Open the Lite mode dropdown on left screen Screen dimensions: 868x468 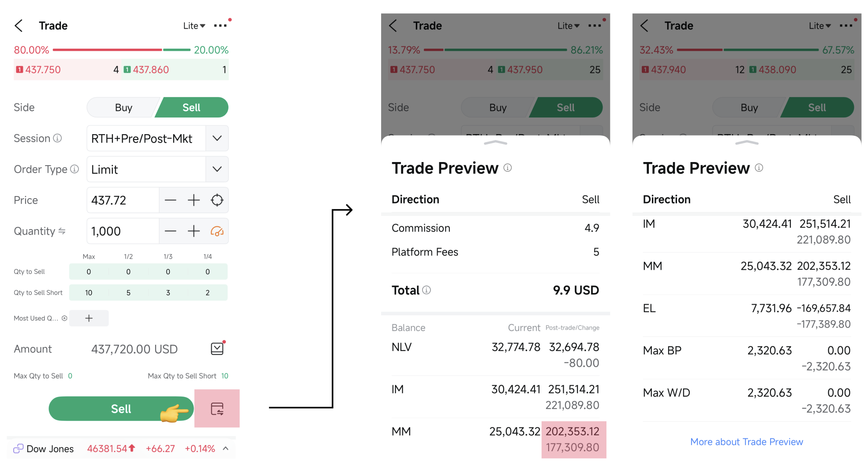click(x=194, y=26)
